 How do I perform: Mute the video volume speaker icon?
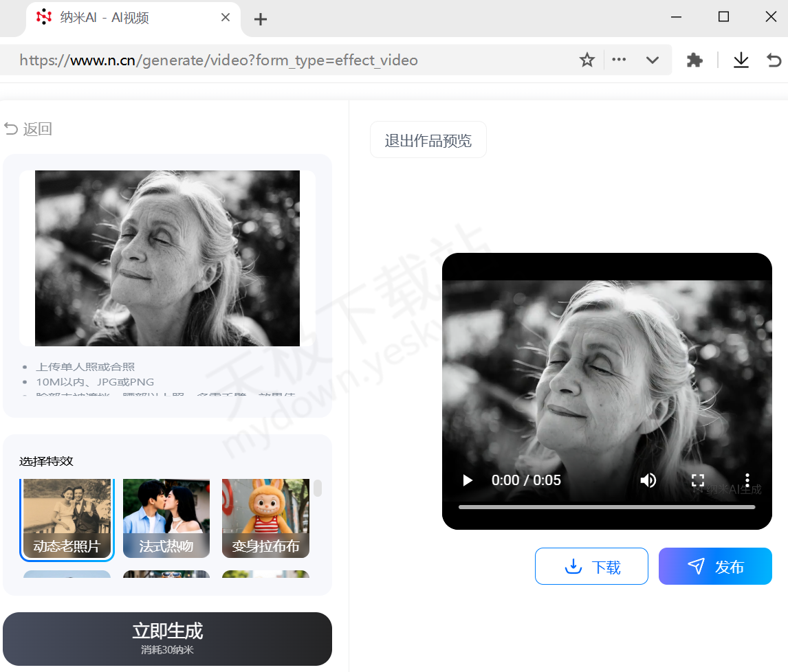pos(648,480)
